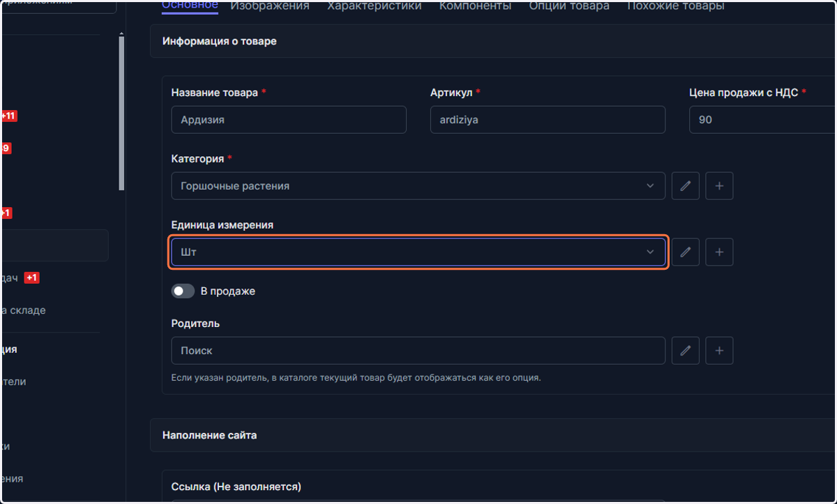Click the Артикул input field
The width and height of the screenshot is (837, 504).
[x=548, y=120]
